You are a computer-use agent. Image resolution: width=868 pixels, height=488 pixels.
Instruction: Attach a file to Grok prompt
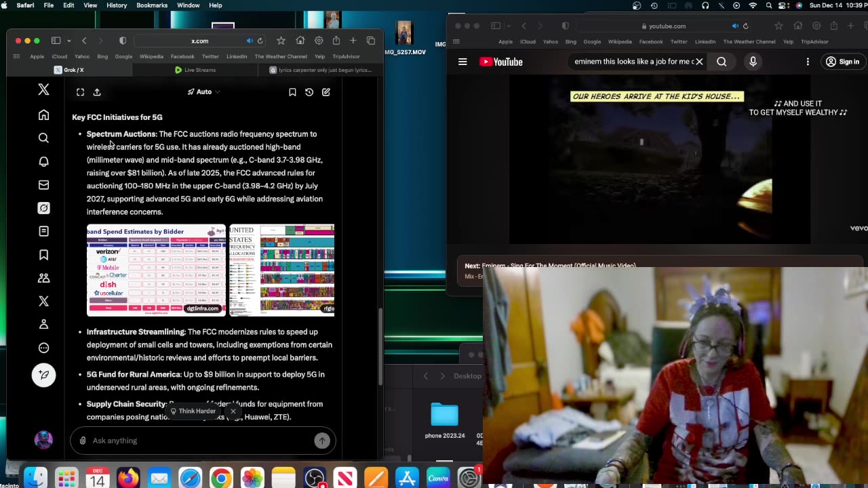[x=83, y=441]
